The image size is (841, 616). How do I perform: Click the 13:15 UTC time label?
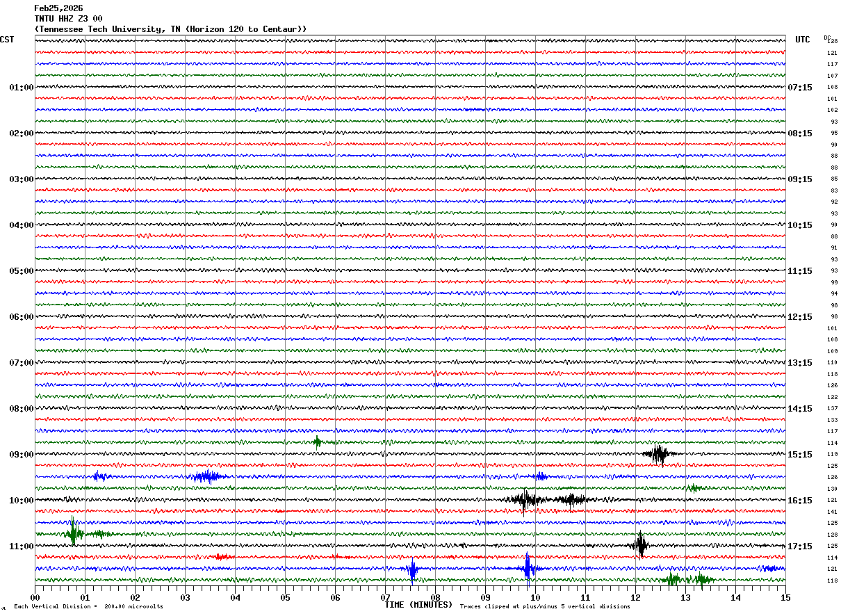click(x=799, y=363)
